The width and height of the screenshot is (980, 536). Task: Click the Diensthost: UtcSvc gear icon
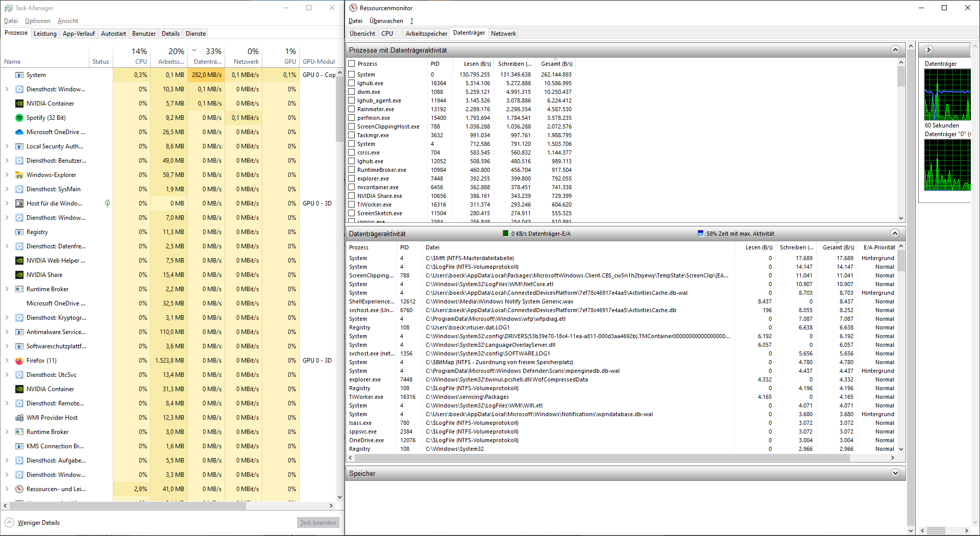point(19,375)
